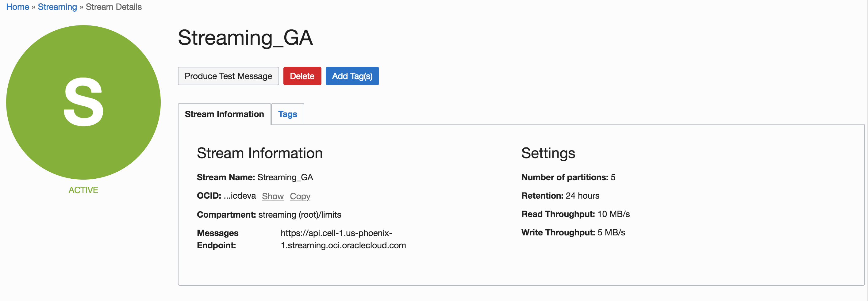Click the Read Throughput 10 MB/s value
Image resolution: width=868 pixels, height=301 pixels.
[613, 214]
